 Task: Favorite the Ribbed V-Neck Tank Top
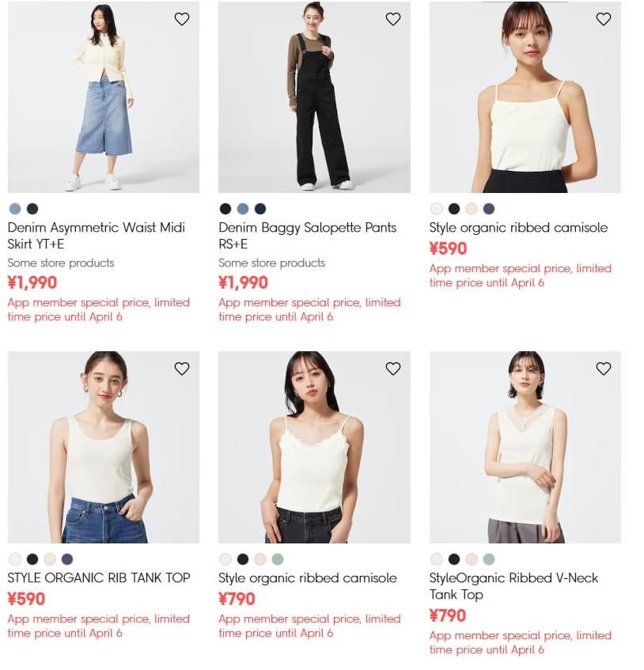[604, 369]
